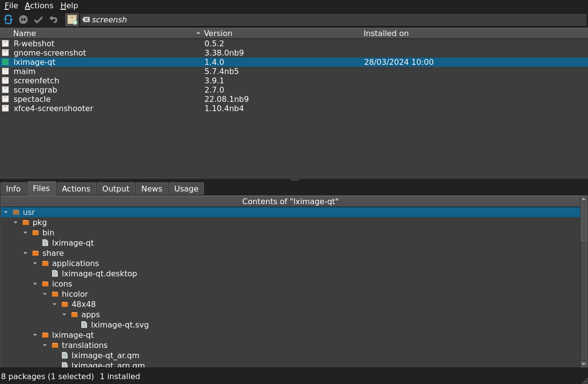Select lximage-qt binary file under bin

(x=73, y=243)
